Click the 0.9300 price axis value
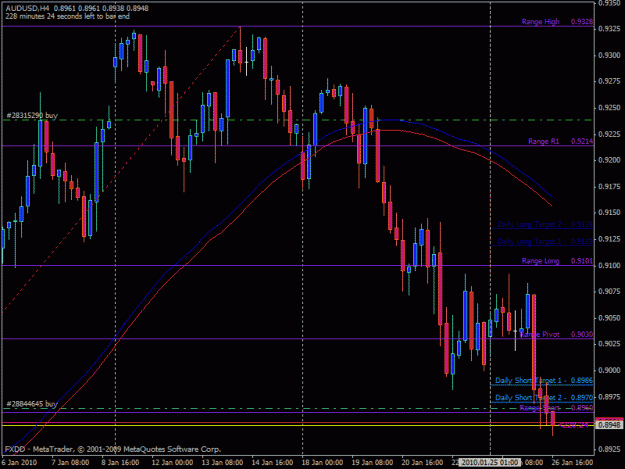 coord(610,55)
